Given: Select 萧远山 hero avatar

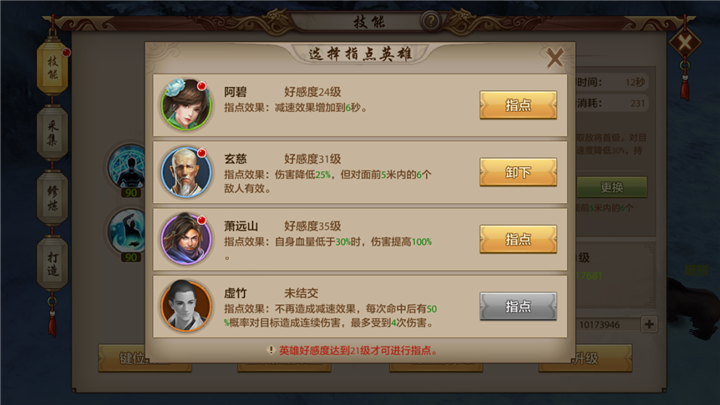Looking at the screenshot, I should point(186,239).
